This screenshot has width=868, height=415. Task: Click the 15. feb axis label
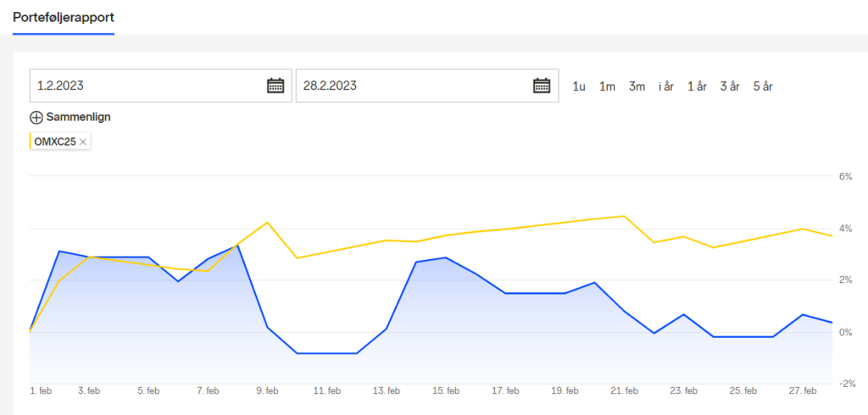(446, 390)
